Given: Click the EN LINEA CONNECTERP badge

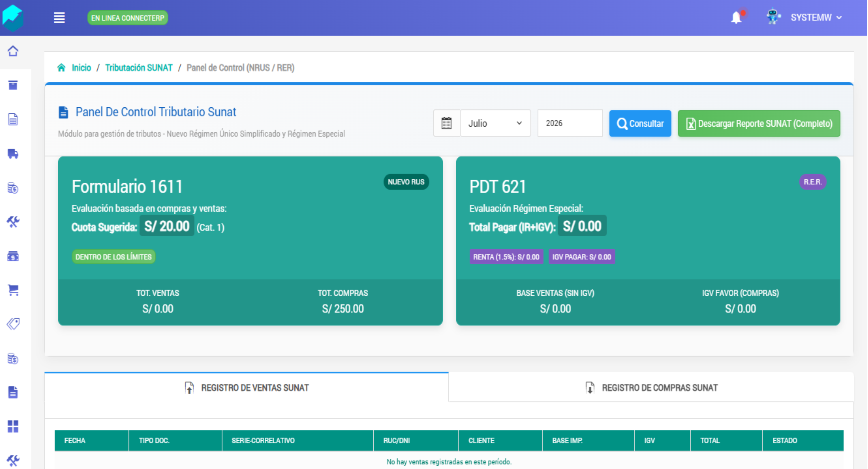Looking at the screenshot, I should (127, 18).
